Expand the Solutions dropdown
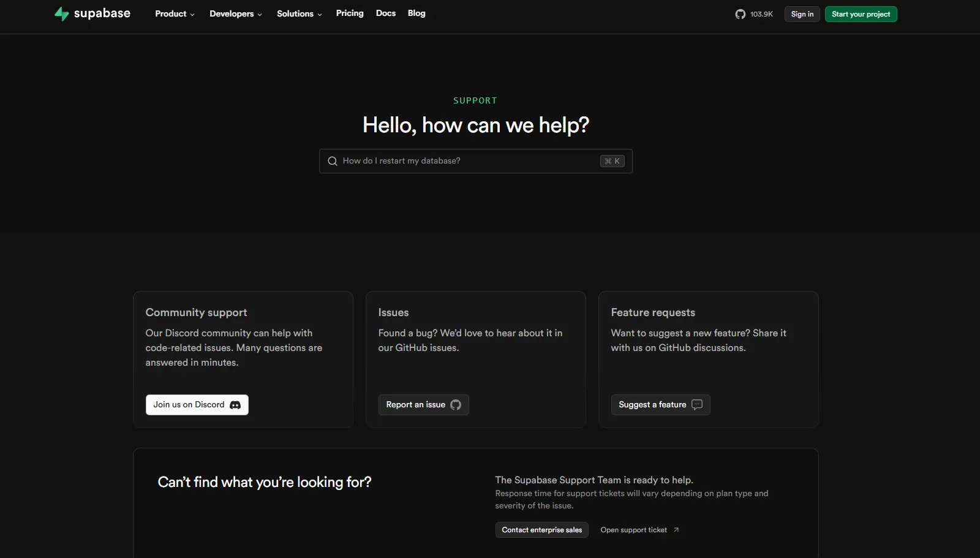 [x=299, y=13]
